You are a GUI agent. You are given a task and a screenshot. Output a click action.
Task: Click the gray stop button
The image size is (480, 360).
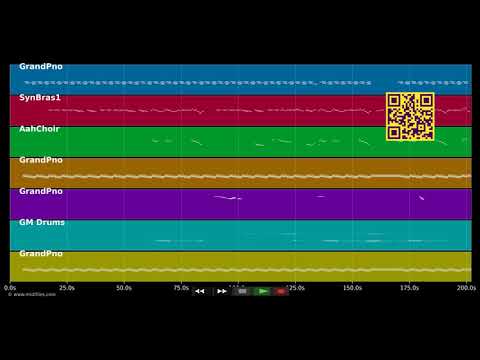[242, 291]
